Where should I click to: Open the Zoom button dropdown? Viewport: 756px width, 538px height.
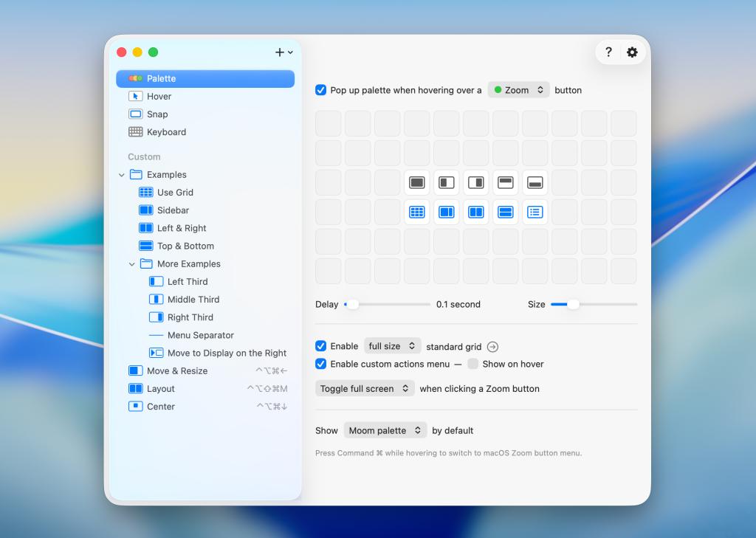coord(518,90)
